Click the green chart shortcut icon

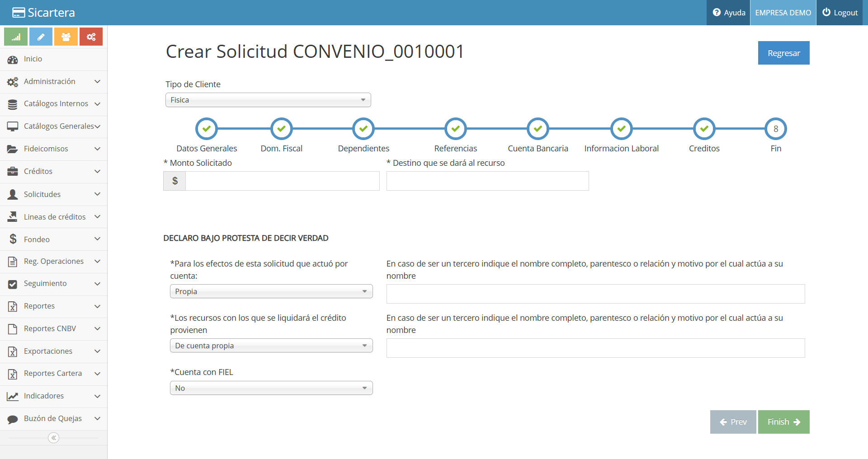[x=16, y=37]
